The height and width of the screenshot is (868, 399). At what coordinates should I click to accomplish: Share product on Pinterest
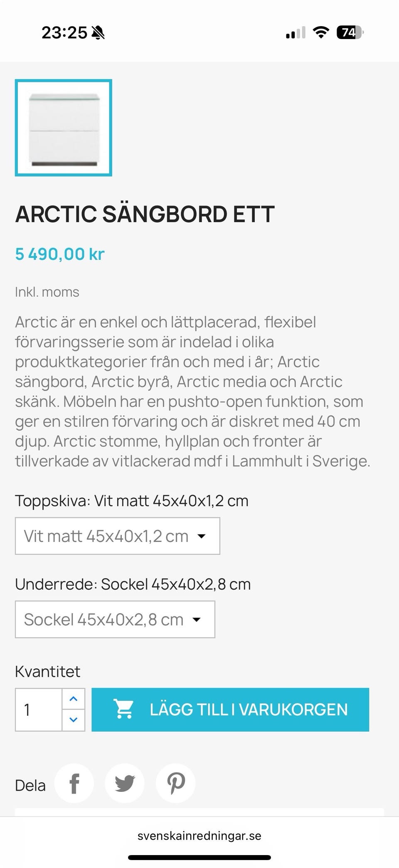coord(175,783)
